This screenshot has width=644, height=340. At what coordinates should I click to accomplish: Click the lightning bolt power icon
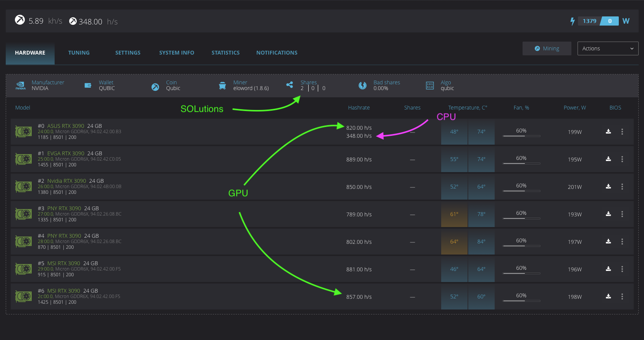pyautogui.click(x=572, y=21)
